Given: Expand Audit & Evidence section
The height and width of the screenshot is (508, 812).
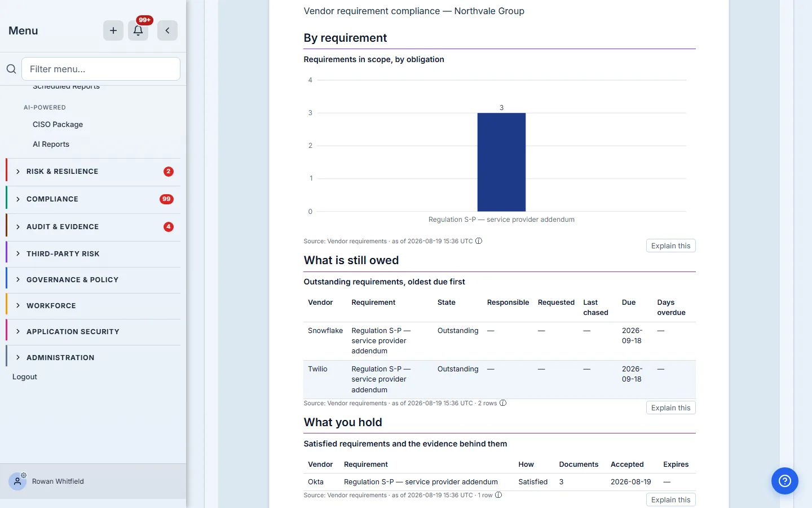Looking at the screenshot, I should (x=93, y=227).
